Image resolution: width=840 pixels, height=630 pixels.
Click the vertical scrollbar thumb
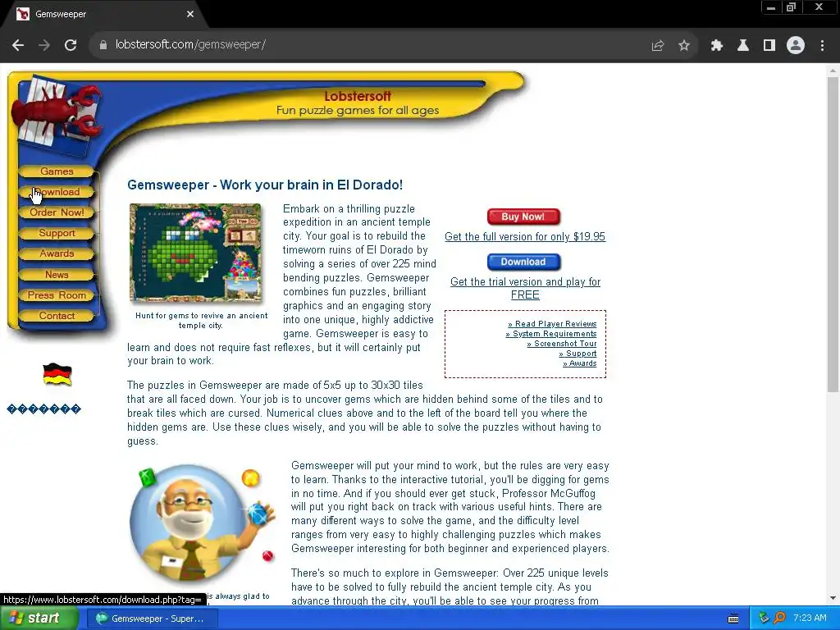833,234
